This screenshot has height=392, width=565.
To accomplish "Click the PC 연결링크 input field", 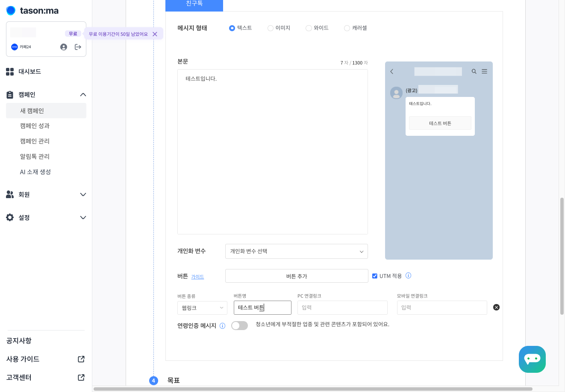I will [x=342, y=308].
